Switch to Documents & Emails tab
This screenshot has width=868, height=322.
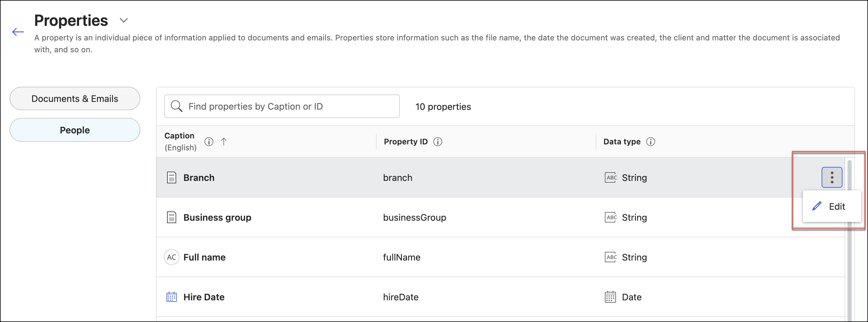75,99
